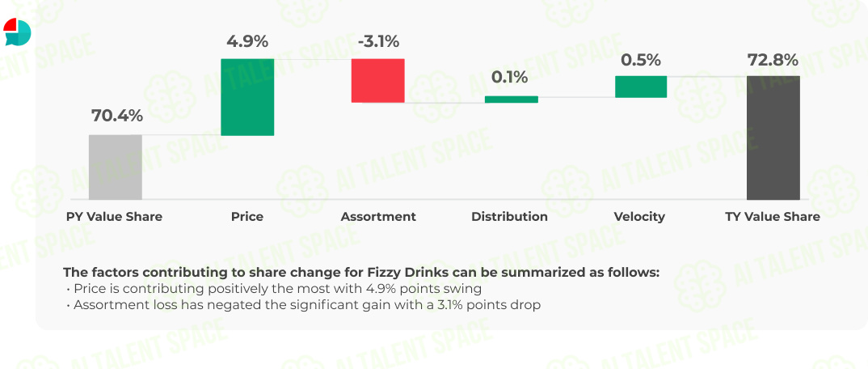Click the Velocity axis label
This screenshot has width=868, height=369.
[639, 217]
